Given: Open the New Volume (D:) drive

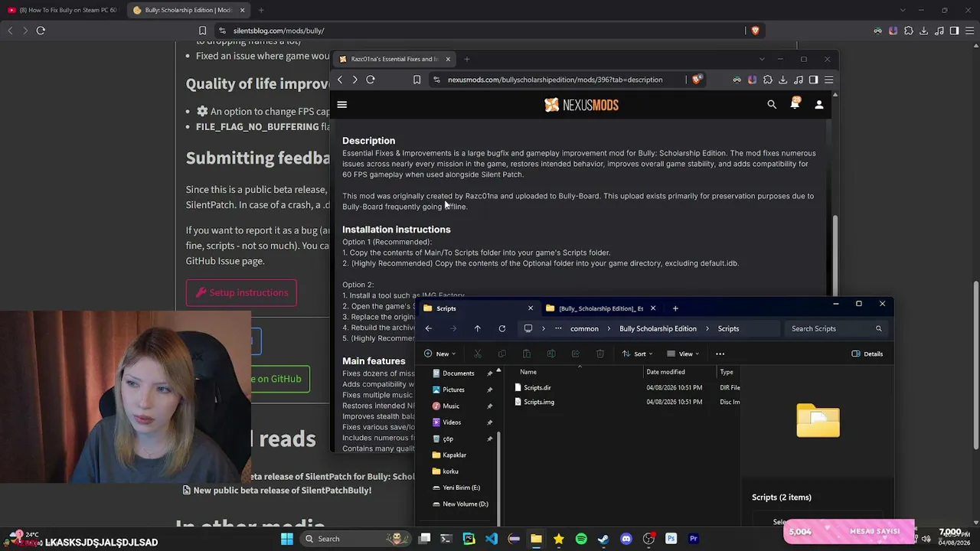Looking at the screenshot, I should 465,504.
